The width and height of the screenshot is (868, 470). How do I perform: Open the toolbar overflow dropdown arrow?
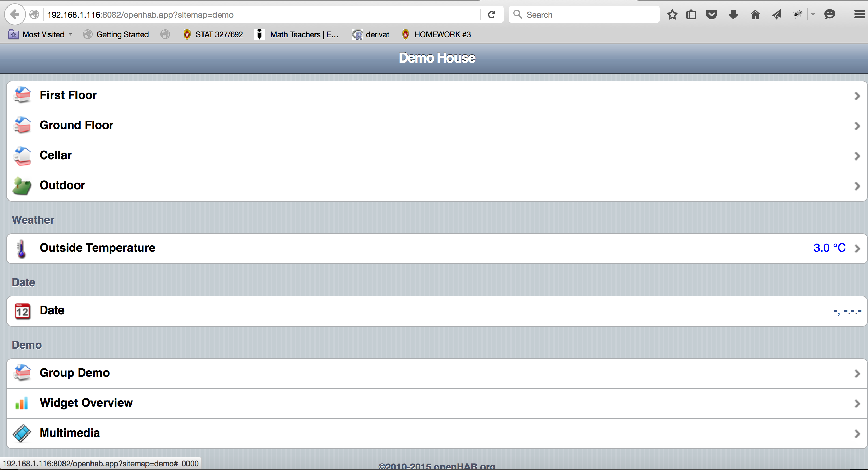(813, 14)
